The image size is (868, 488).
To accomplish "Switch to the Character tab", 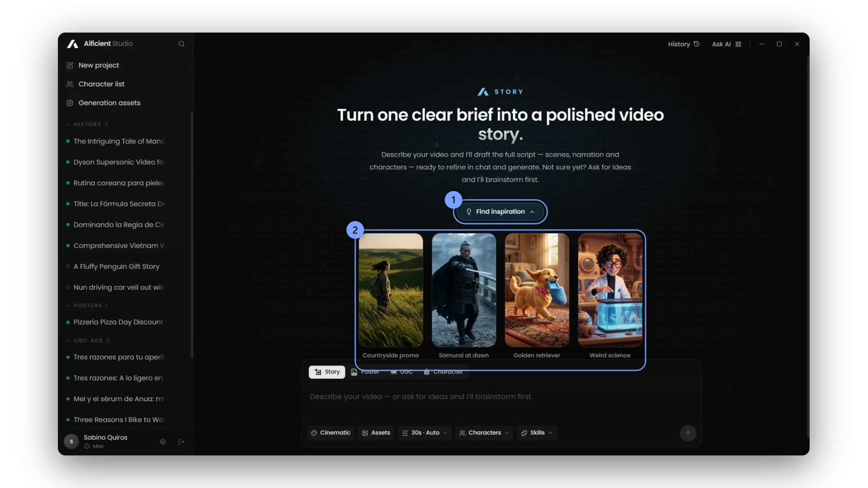I will coord(443,372).
